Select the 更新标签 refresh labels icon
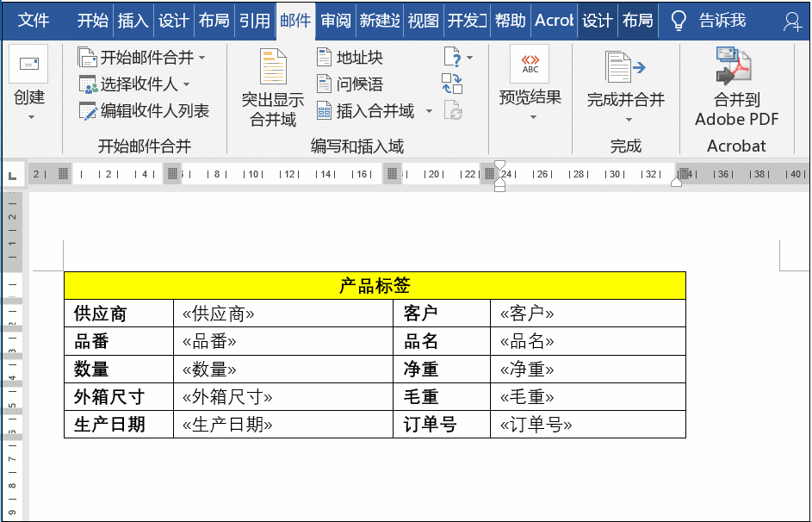The width and height of the screenshot is (812, 522). pos(453,107)
